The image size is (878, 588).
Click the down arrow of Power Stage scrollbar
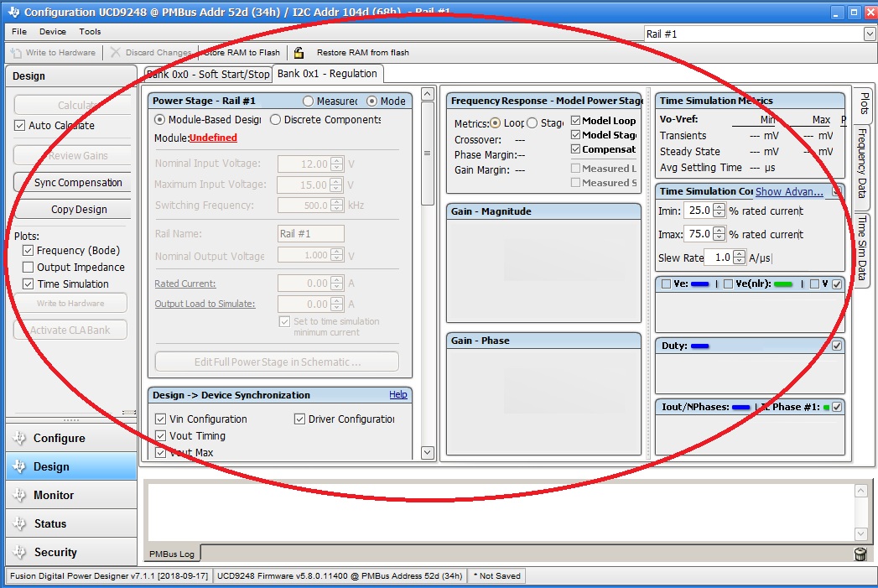click(427, 452)
